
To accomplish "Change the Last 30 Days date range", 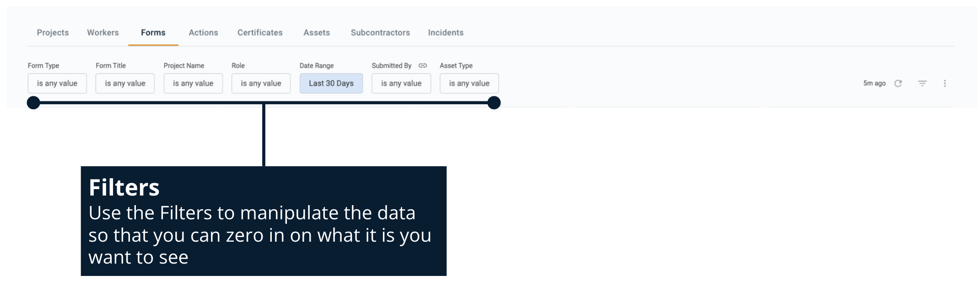I will coord(331,84).
